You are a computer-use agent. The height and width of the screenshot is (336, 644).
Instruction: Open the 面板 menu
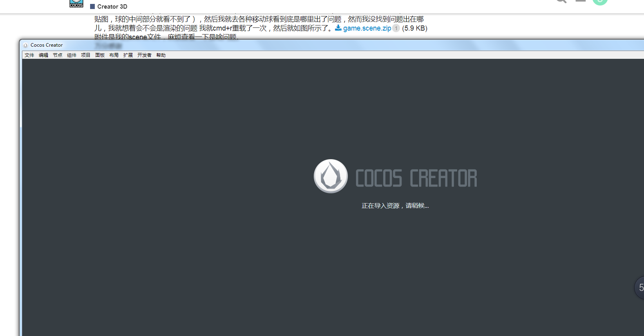100,55
